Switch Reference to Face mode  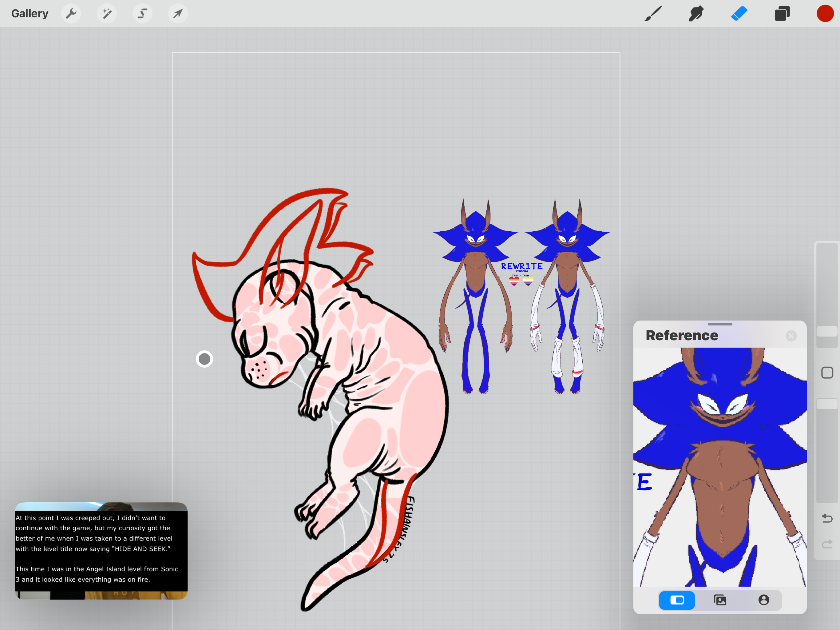coord(764,600)
